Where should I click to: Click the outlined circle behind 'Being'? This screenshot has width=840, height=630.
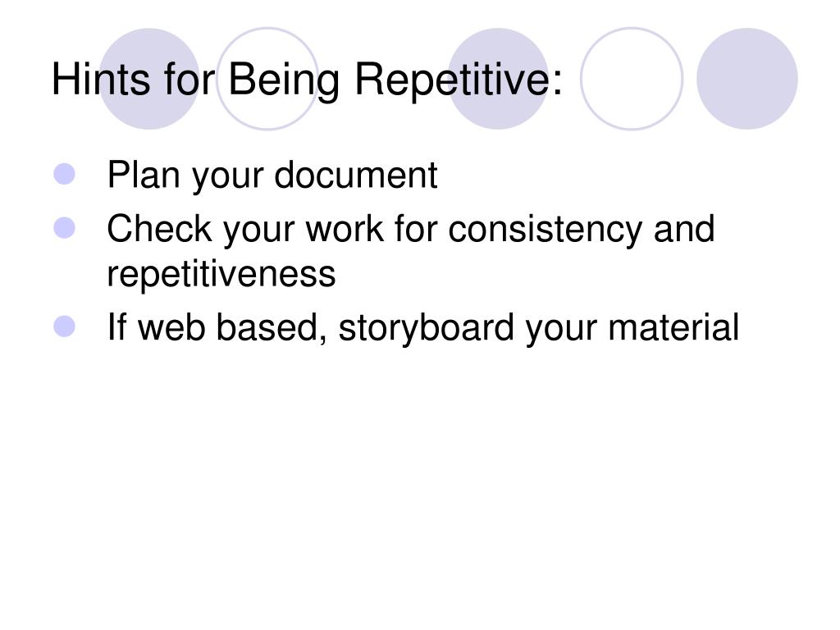pos(267,79)
